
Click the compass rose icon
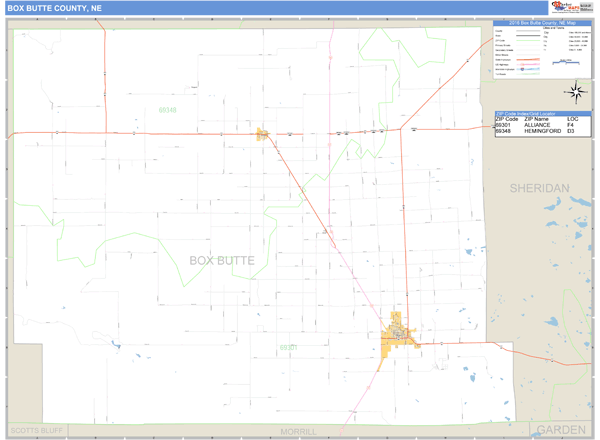(x=576, y=93)
